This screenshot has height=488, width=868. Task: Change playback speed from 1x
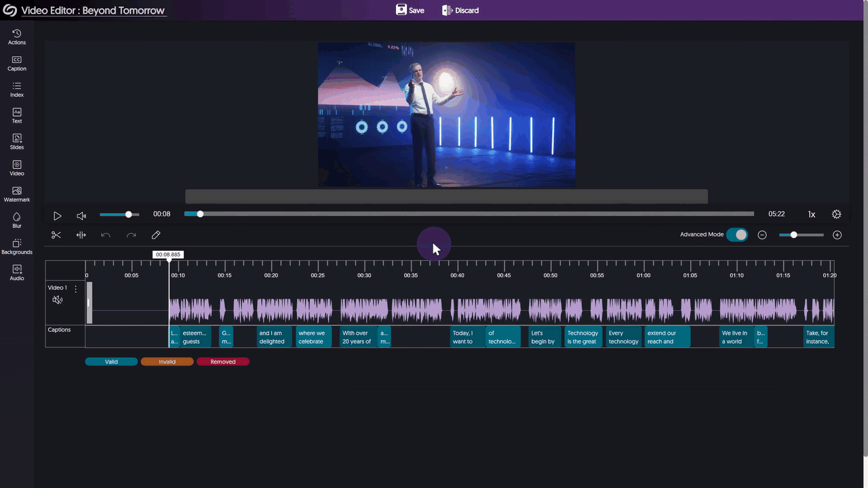pos(811,213)
